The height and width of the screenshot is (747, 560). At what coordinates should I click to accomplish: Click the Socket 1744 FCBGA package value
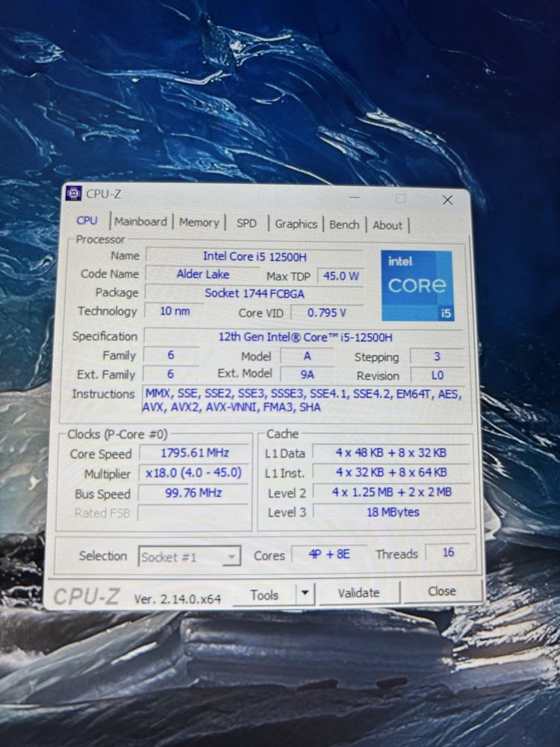[x=255, y=294]
